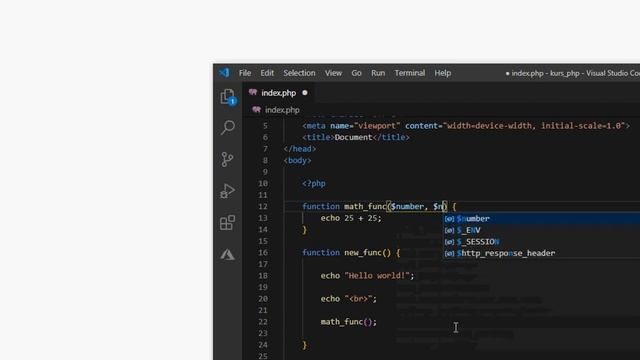
Task: Open the Search view icon
Action: 228,128
